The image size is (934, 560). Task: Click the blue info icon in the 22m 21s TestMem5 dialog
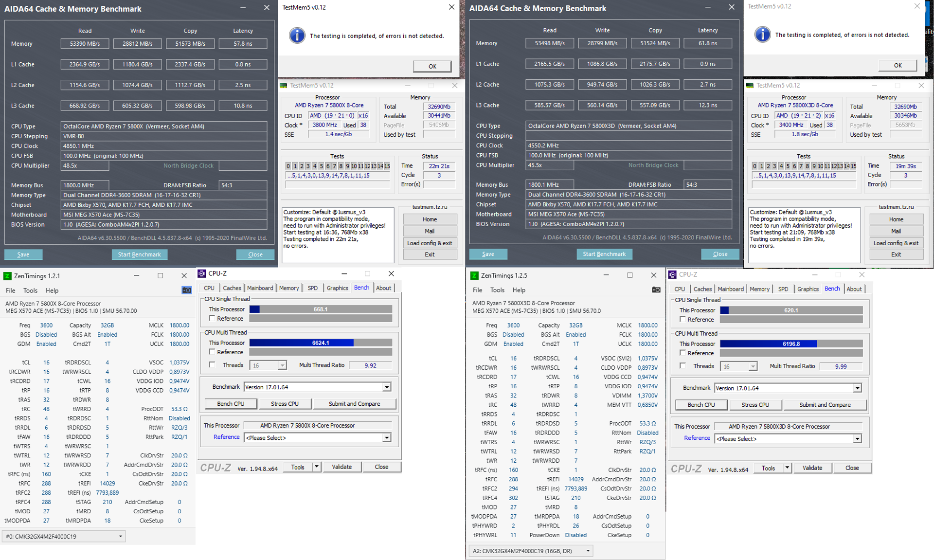click(297, 36)
